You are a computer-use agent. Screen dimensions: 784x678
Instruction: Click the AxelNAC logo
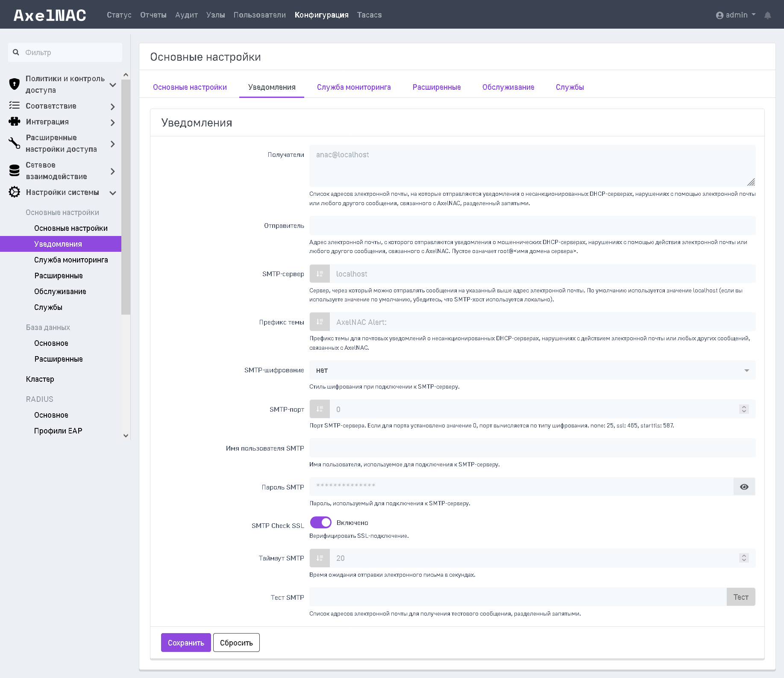pos(50,15)
